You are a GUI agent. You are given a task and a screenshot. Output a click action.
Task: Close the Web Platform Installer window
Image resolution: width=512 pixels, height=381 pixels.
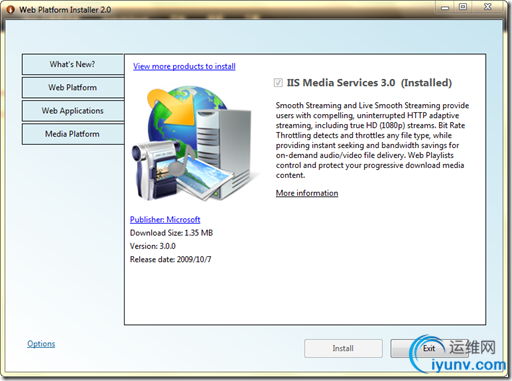[488, 7]
